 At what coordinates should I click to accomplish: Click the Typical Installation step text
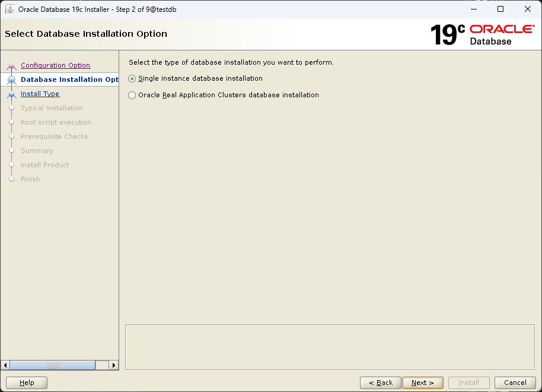tap(52, 108)
